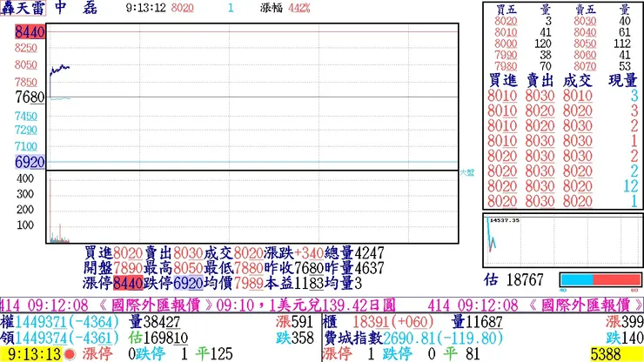Click the 費城指數 2690.81(-119.80) quote
Image resolution: width=644 pixels, height=362 pixels.
click(x=413, y=339)
